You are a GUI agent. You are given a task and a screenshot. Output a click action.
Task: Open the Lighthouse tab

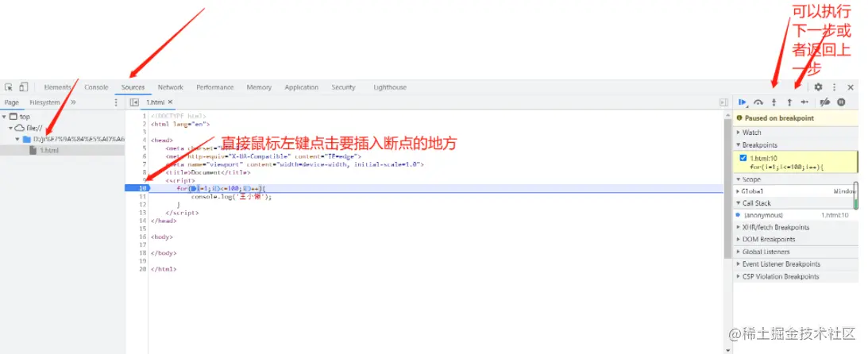pyautogui.click(x=390, y=87)
